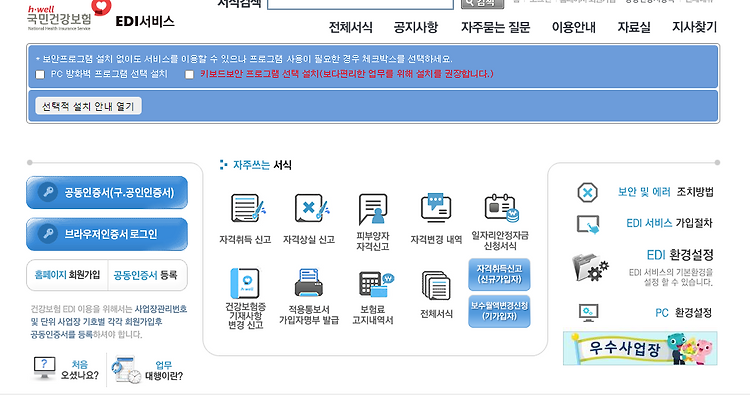Open the 건강보험증 기재사항 변경 신고 icon
750x395 pixels.
pyautogui.click(x=245, y=283)
